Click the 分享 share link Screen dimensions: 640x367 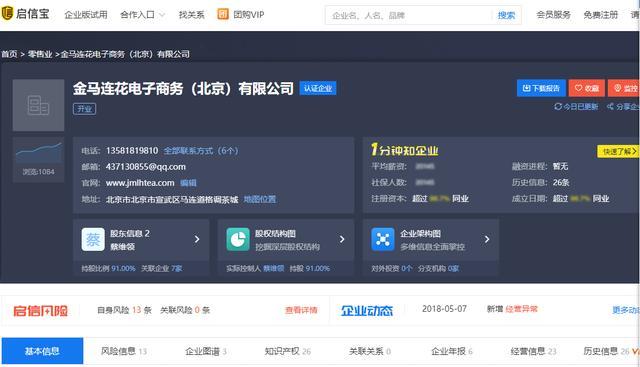(623, 107)
